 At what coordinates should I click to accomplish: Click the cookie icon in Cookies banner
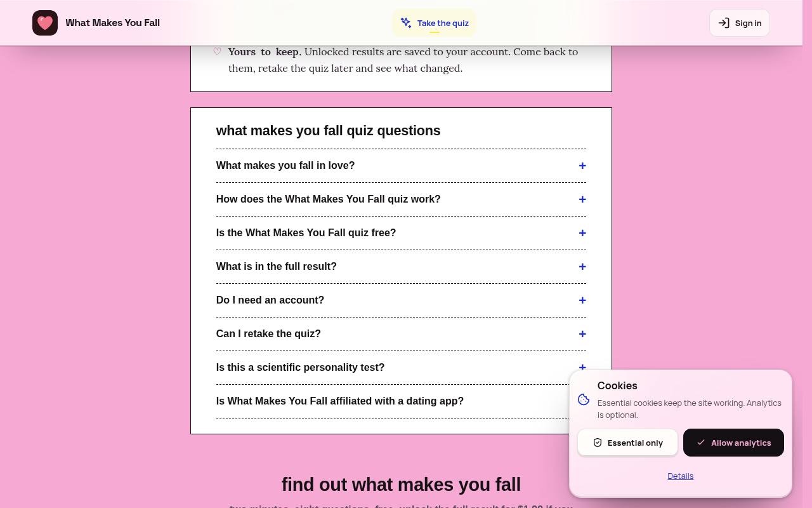point(584,399)
